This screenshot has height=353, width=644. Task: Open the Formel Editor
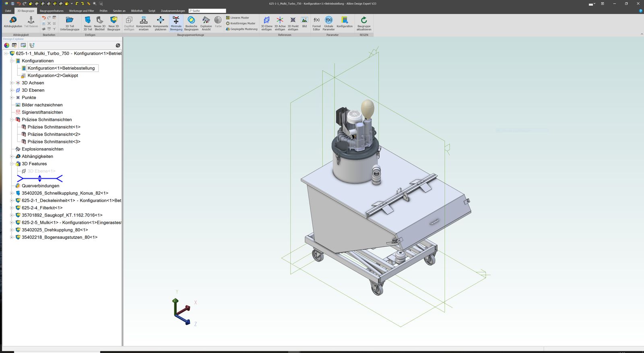click(316, 23)
